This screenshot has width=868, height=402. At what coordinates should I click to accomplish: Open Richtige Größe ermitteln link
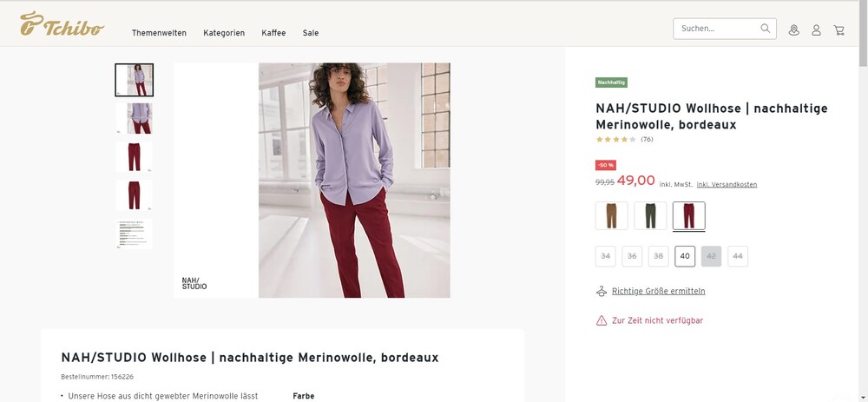pyautogui.click(x=658, y=291)
